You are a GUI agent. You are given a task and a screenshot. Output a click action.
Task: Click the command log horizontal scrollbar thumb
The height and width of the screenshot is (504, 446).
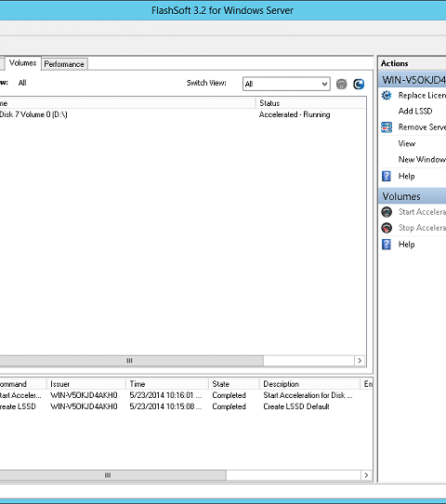tap(112, 475)
